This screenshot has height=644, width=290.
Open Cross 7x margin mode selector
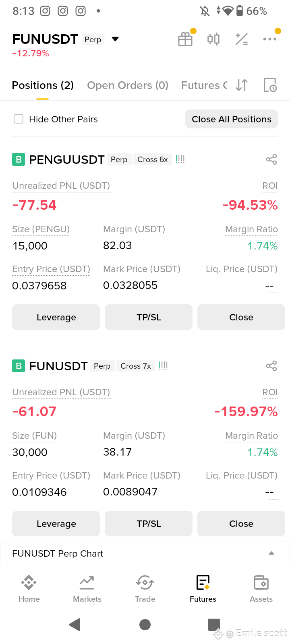tap(136, 366)
